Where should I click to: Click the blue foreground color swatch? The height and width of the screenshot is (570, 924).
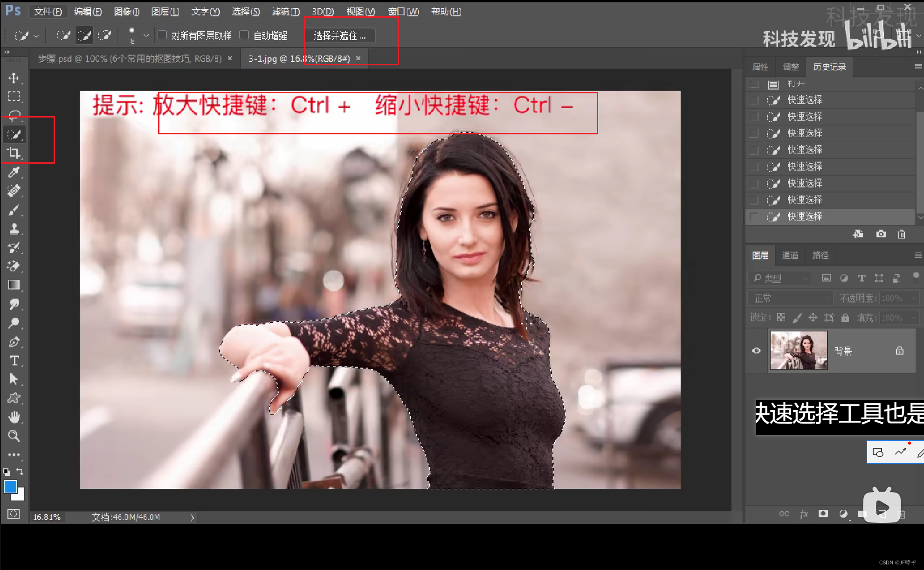pos(10,487)
